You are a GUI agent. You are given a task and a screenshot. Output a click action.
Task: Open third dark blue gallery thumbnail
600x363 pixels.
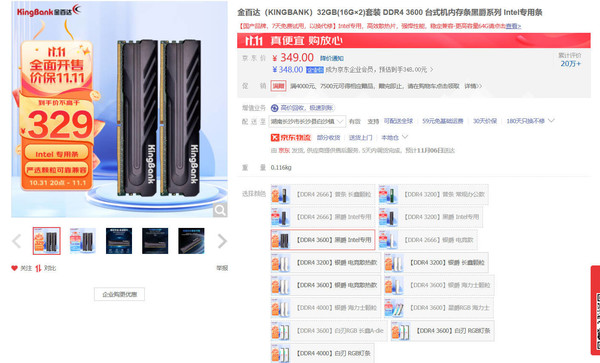tap(119, 241)
